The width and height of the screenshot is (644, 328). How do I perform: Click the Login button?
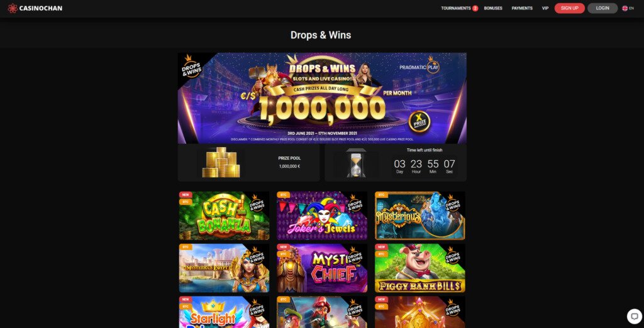602,8
